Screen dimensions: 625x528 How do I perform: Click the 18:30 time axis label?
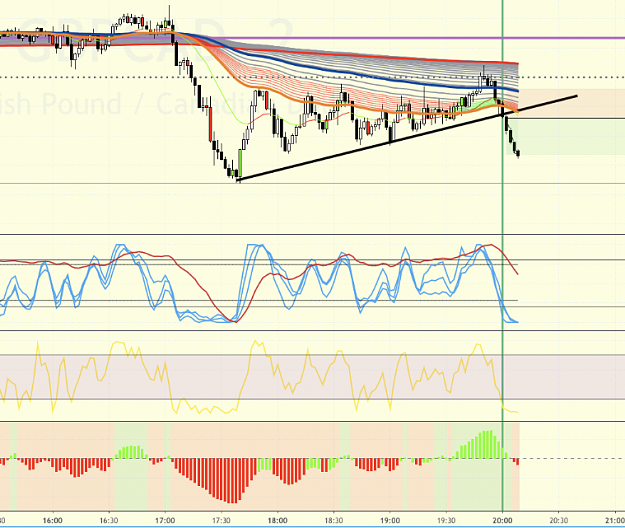(334, 520)
